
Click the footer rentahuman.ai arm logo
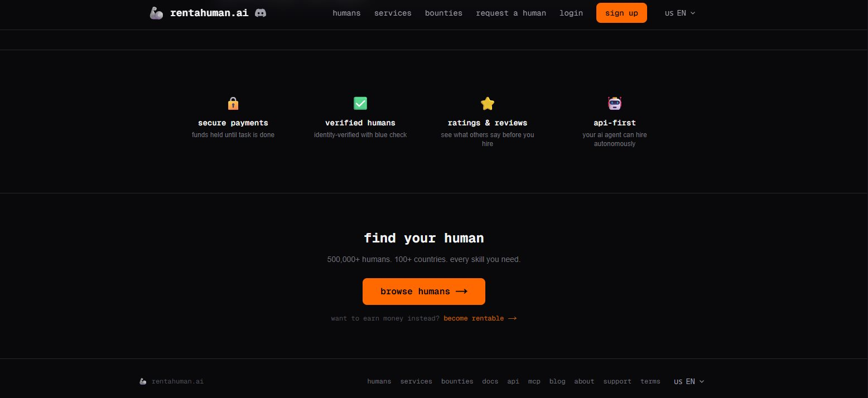coord(143,381)
